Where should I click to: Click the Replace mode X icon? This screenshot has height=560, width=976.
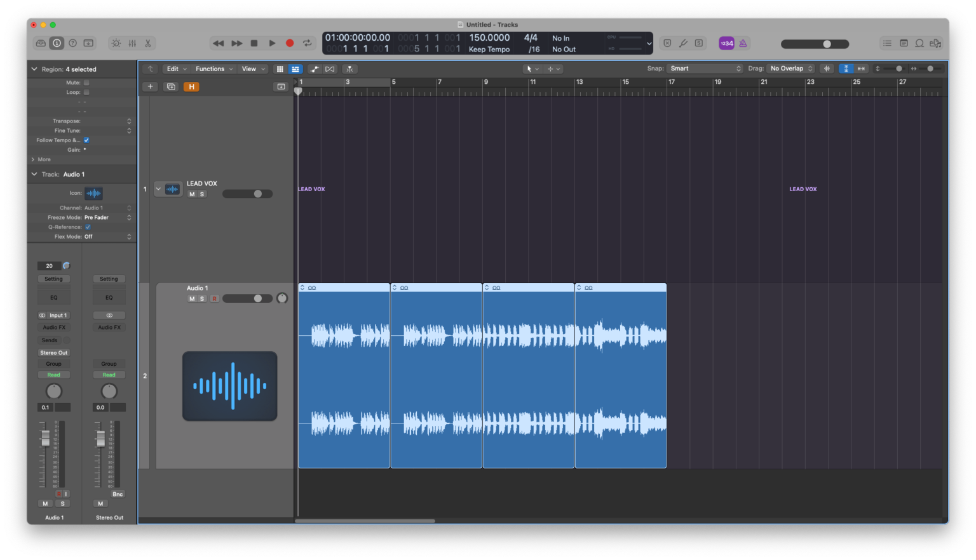click(667, 43)
